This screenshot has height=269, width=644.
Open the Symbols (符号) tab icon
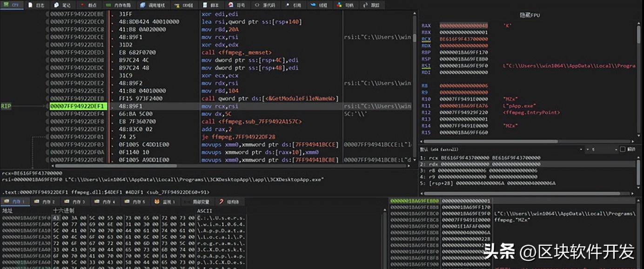click(x=232, y=5)
